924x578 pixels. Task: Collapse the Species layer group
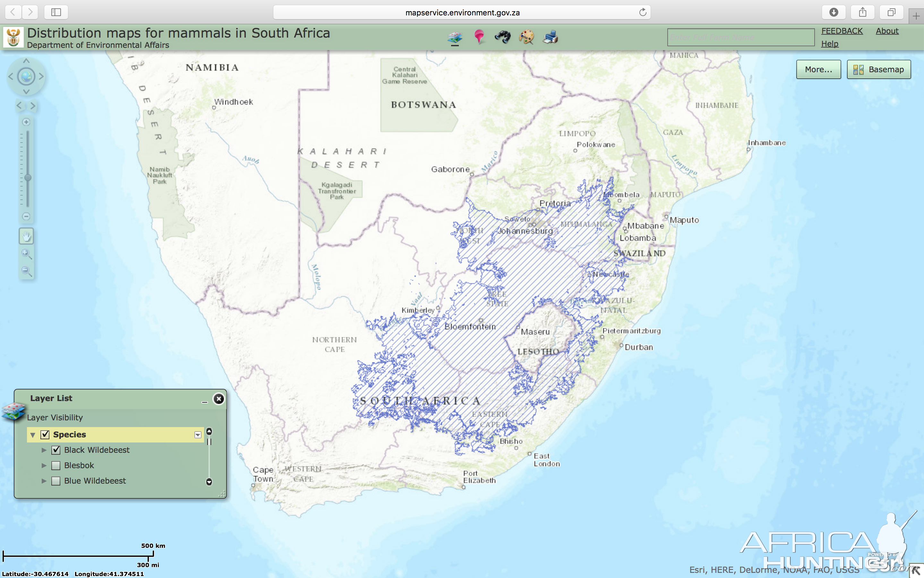33,435
